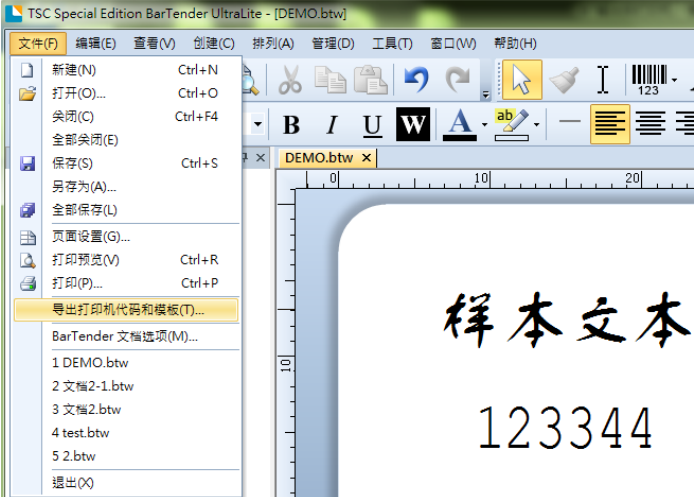Image resolution: width=694 pixels, height=497 pixels.
Task: Click the Redo arrow icon
Action: tap(458, 80)
